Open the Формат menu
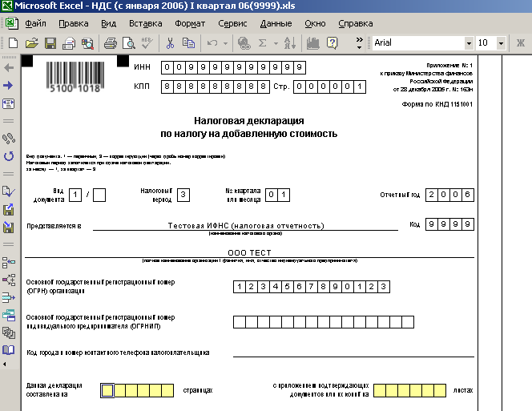 [x=190, y=23]
